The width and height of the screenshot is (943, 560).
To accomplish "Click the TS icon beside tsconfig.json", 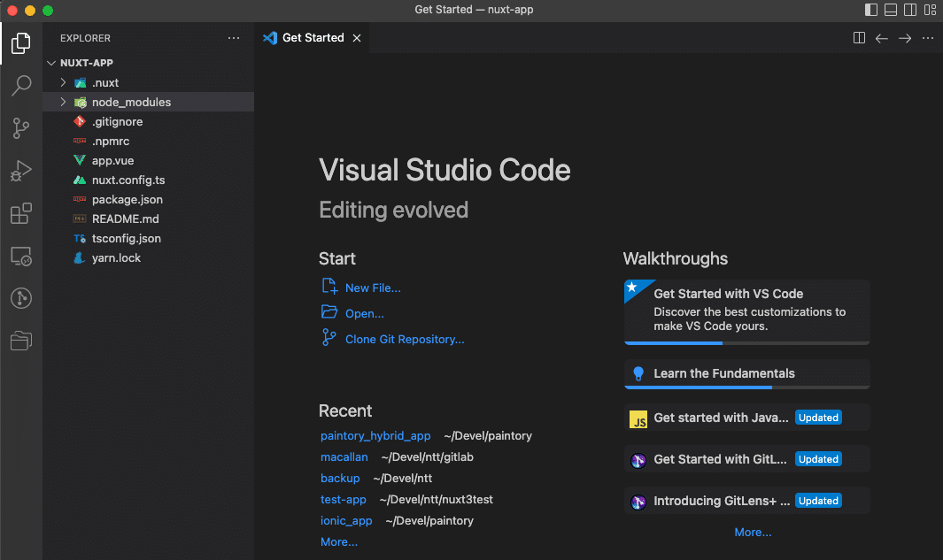I will (x=80, y=239).
